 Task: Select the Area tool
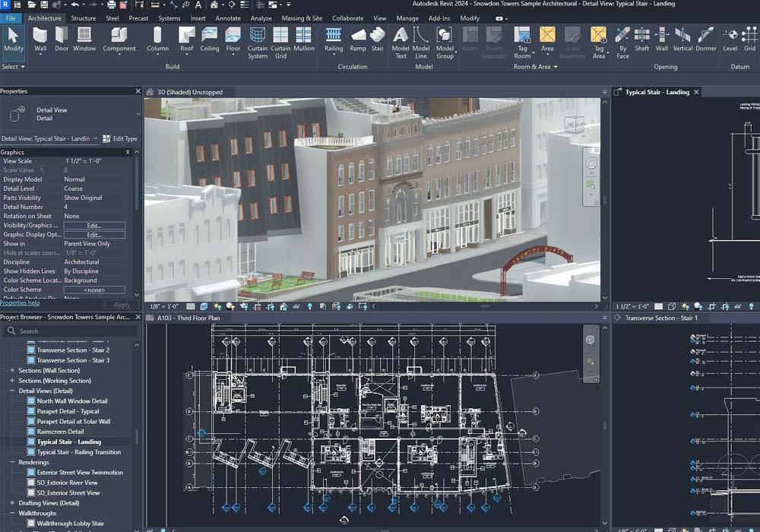tap(547, 40)
